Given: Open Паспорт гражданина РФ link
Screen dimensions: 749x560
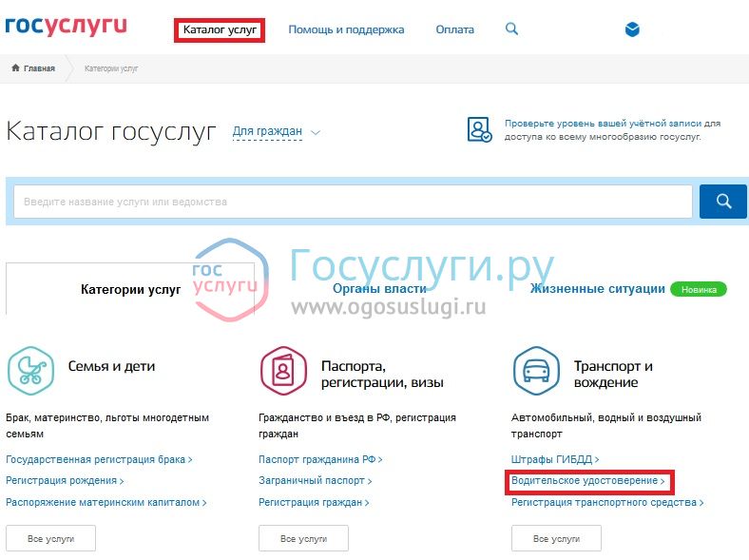Looking at the screenshot, I should pyautogui.click(x=320, y=459).
